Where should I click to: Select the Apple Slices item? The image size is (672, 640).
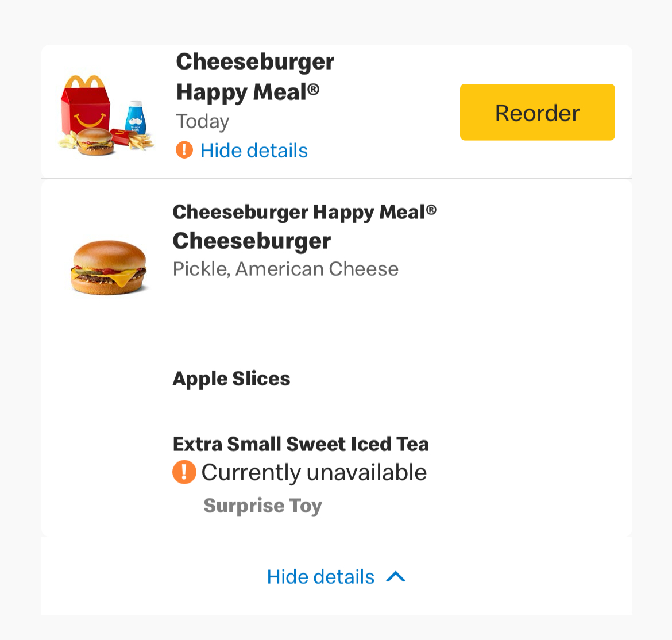pos(231,379)
